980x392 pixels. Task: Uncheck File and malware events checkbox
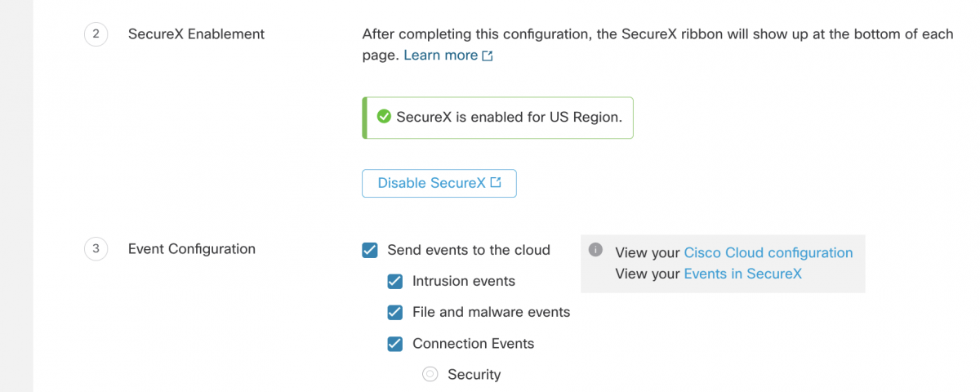(x=395, y=312)
